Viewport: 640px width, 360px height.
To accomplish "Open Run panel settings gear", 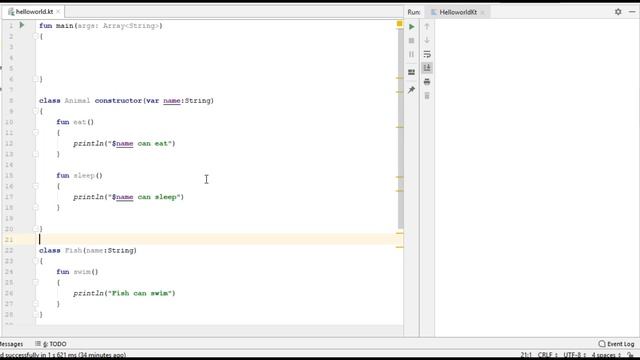I will (618, 12).
